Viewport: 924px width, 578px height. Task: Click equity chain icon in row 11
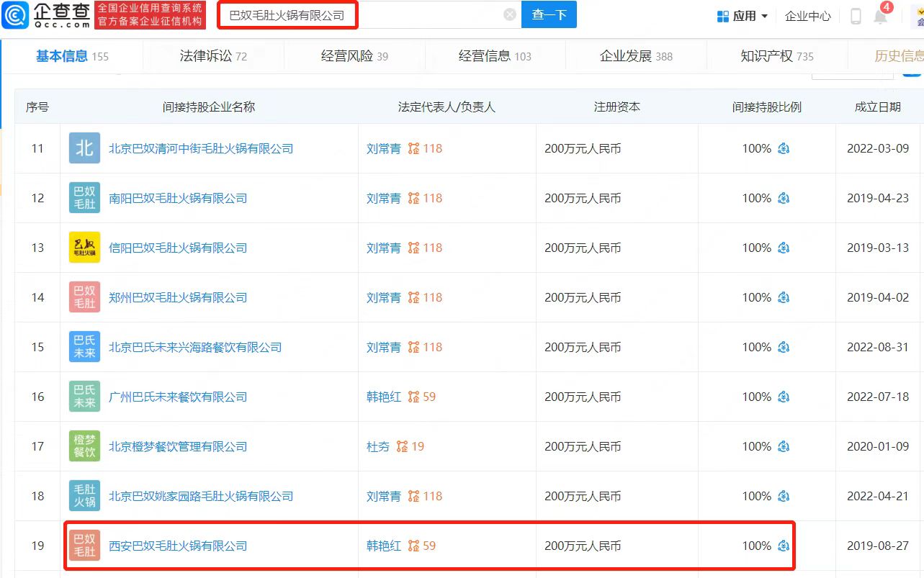[784, 149]
